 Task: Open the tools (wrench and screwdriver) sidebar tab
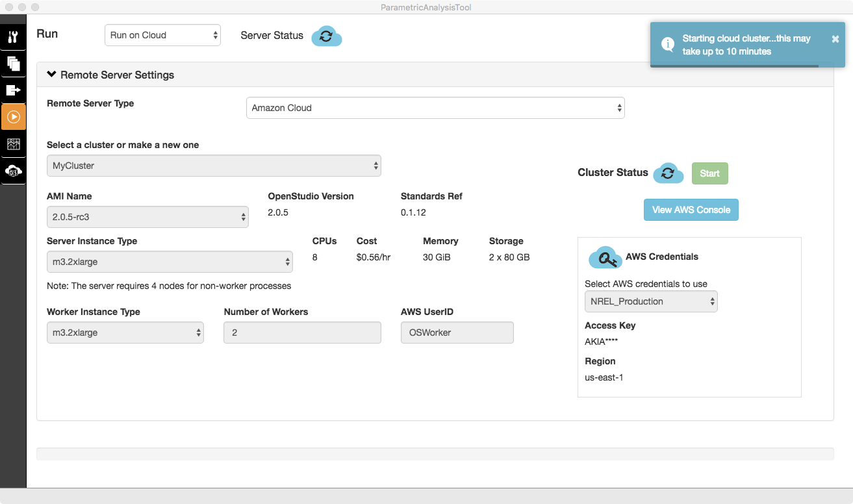click(13, 37)
